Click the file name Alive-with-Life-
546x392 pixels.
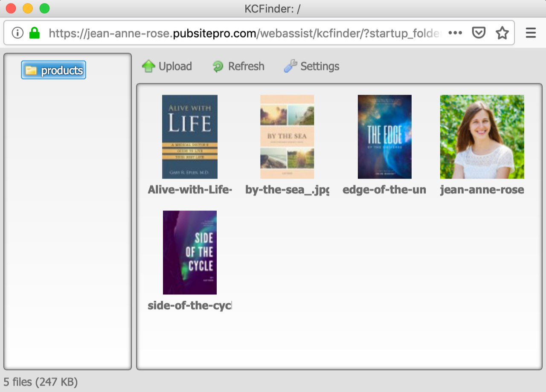[190, 190]
